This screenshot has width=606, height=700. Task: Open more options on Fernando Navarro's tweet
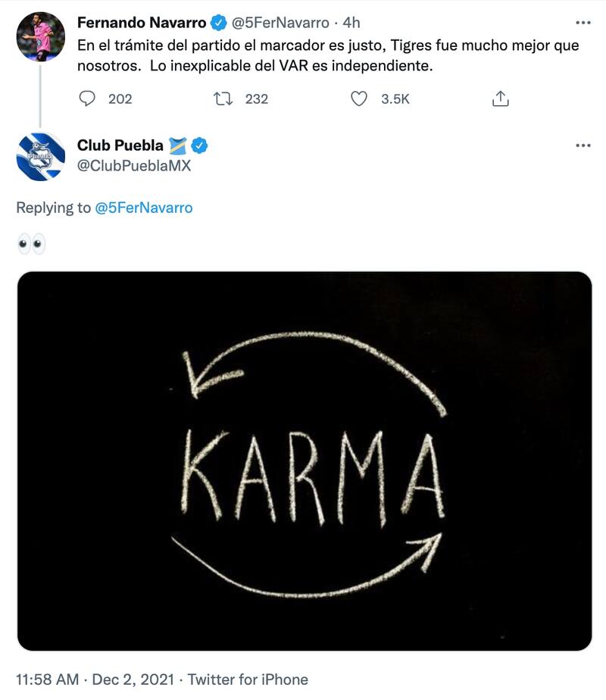click(x=582, y=23)
